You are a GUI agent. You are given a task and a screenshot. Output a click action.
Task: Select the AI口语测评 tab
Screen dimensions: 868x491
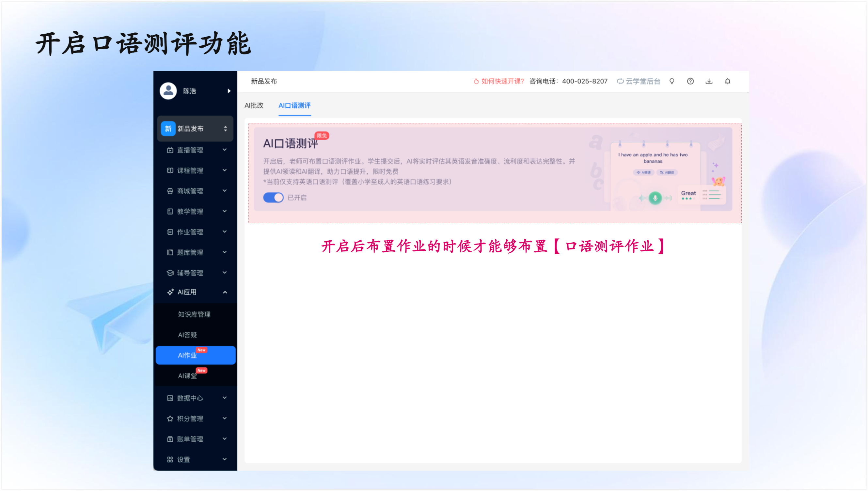[x=294, y=105]
